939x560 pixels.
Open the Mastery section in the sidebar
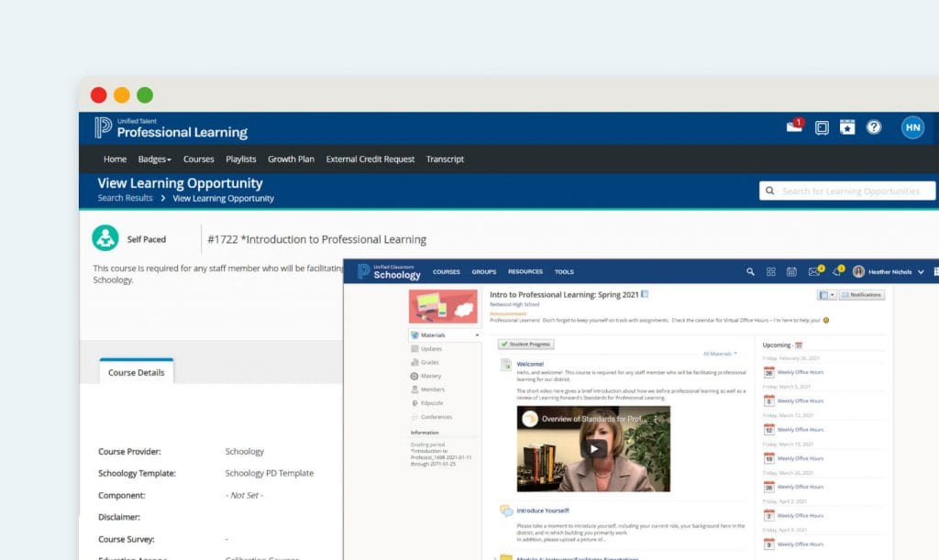[431, 376]
